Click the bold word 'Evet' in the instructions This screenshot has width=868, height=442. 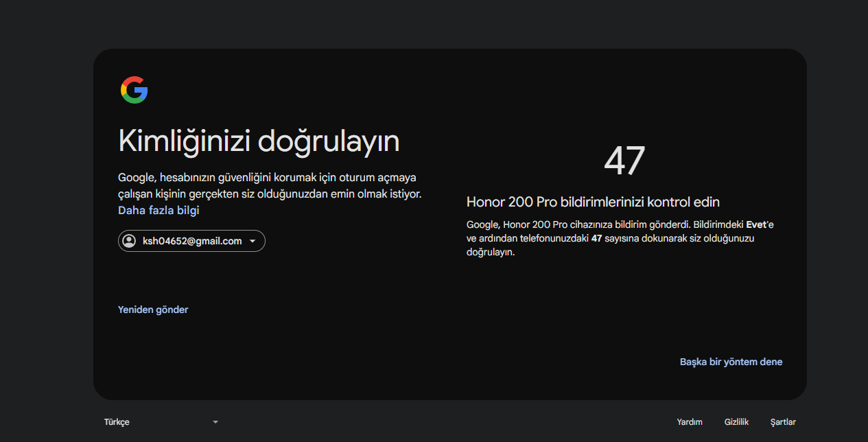755,224
